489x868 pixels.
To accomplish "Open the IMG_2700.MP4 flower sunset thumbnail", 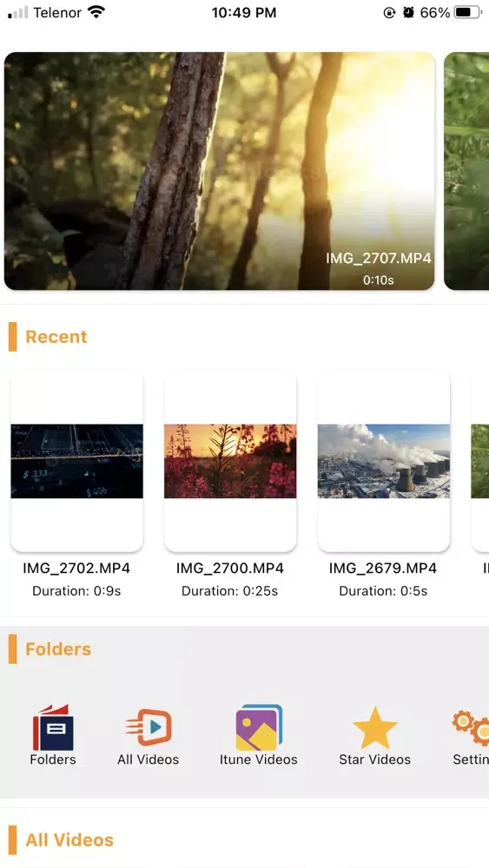I will coord(230,463).
